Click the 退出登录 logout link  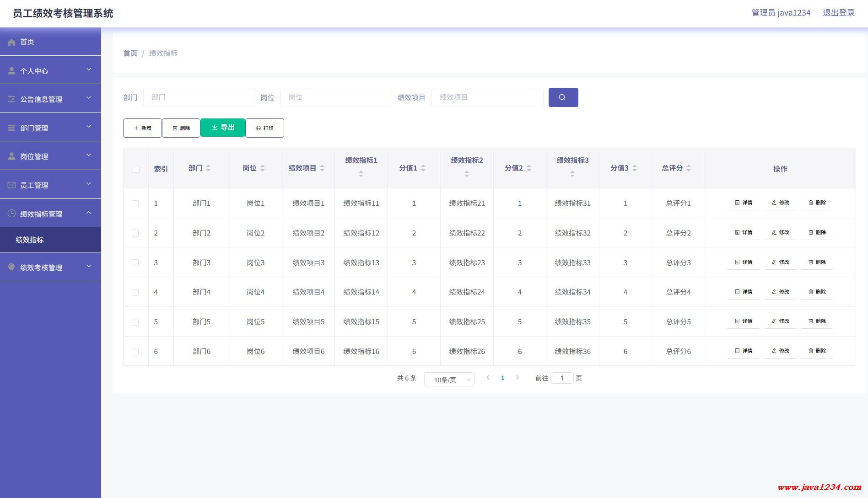[838, 13]
